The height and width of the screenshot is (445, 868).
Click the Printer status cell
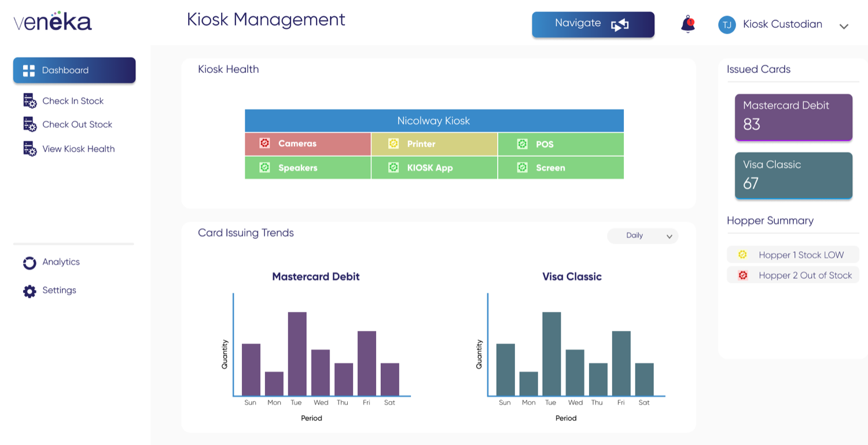pyautogui.click(x=434, y=144)
